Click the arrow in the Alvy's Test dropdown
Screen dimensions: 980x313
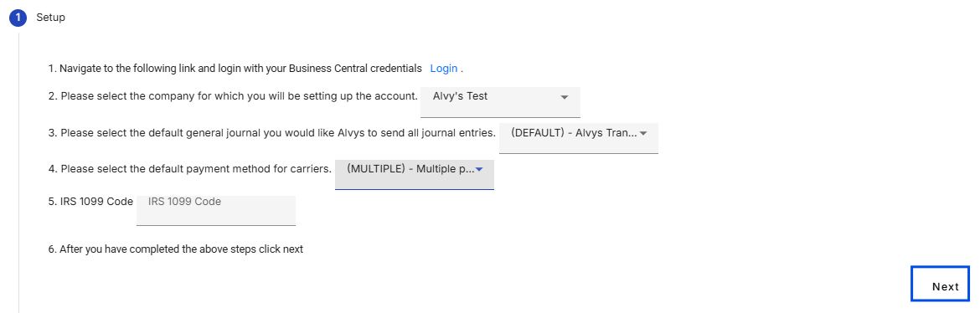[x=565, y=98]
